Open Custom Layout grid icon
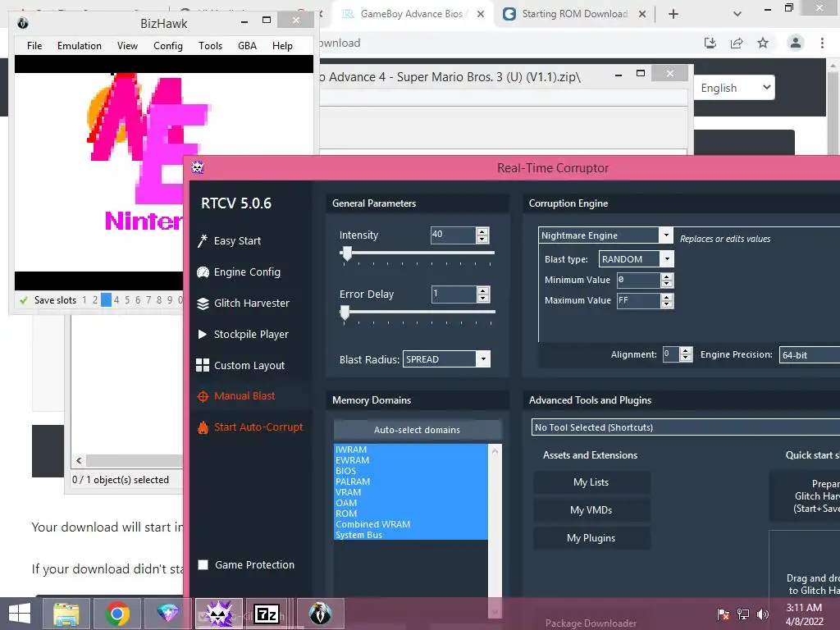 click(x=203, y=365)
